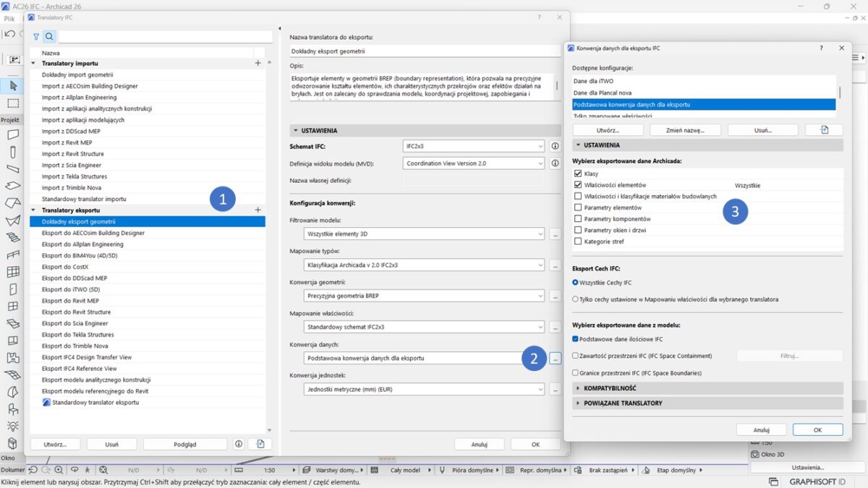Uncheck the Klasy checkbox
Viewport: 868px width, 488px height.
click(x=577, y=174)
